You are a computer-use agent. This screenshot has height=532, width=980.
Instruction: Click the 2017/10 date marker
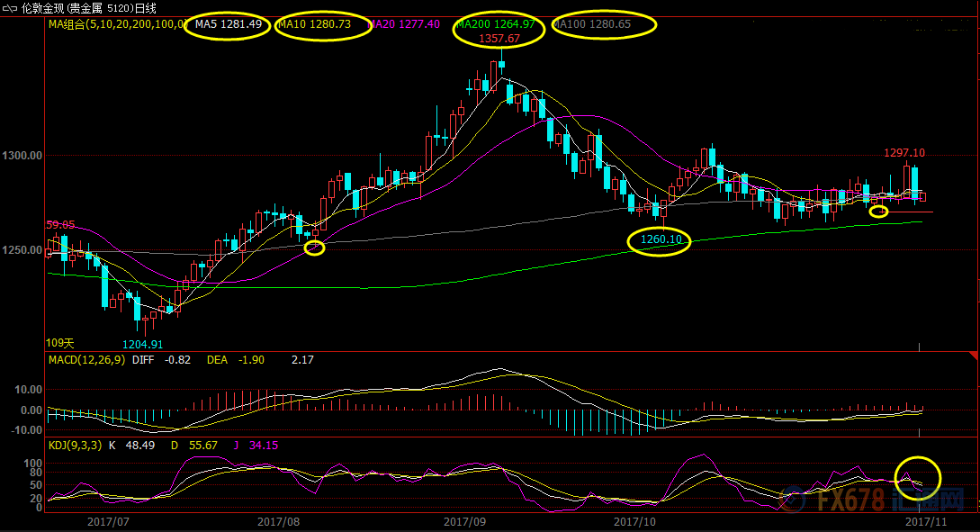[x=635, y=521]
